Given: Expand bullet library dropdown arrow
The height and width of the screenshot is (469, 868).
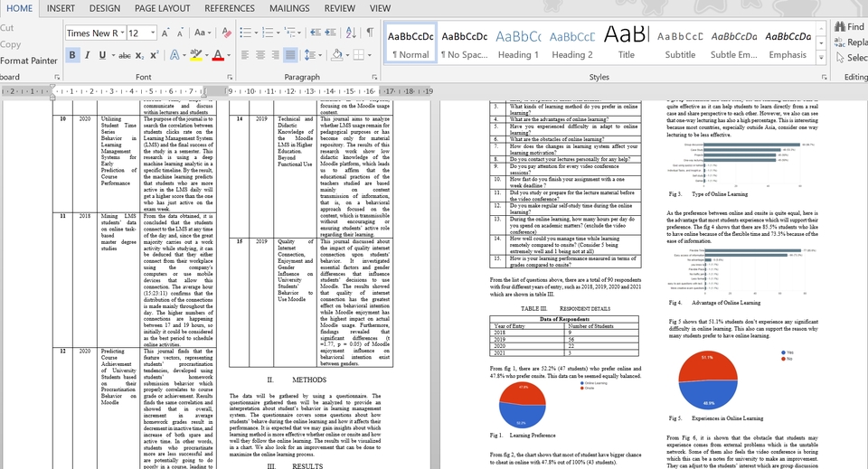Looking at the screenshot, I should [256, 33].
